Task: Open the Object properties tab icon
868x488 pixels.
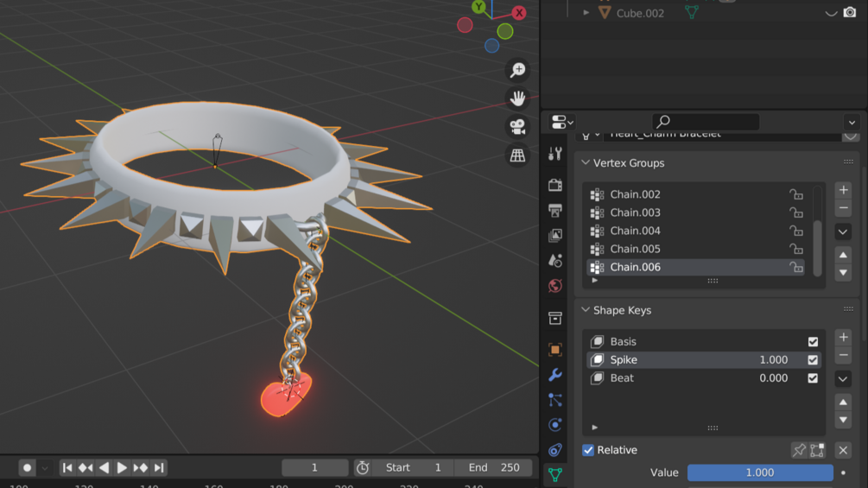Action: click(x=555, y=350)
